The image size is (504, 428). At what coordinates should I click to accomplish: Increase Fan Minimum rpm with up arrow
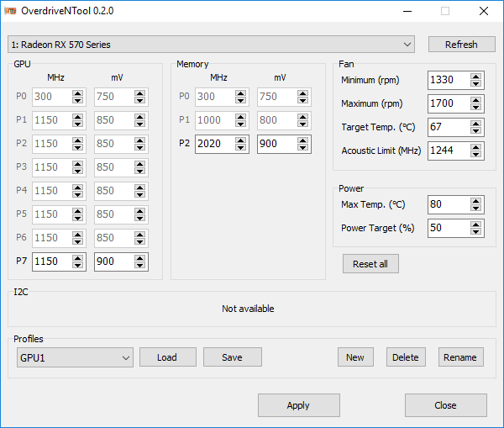[475, 77]
